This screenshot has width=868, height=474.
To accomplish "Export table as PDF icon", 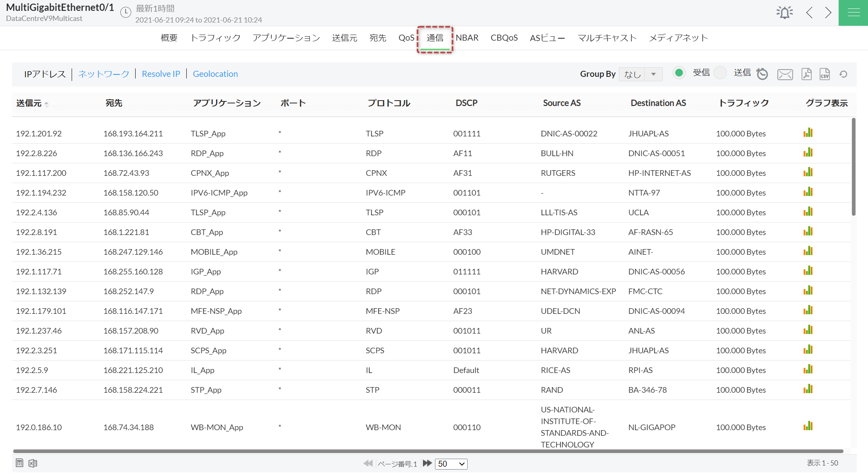I will coord(806,74).
